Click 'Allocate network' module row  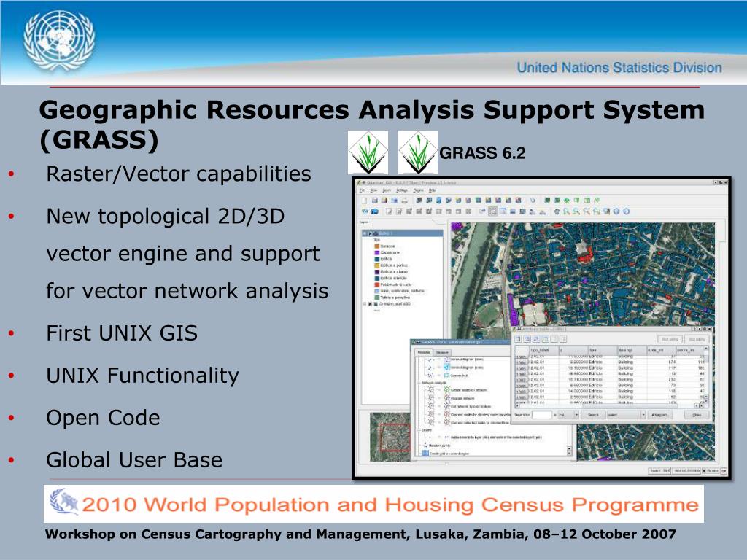(452, 398)
